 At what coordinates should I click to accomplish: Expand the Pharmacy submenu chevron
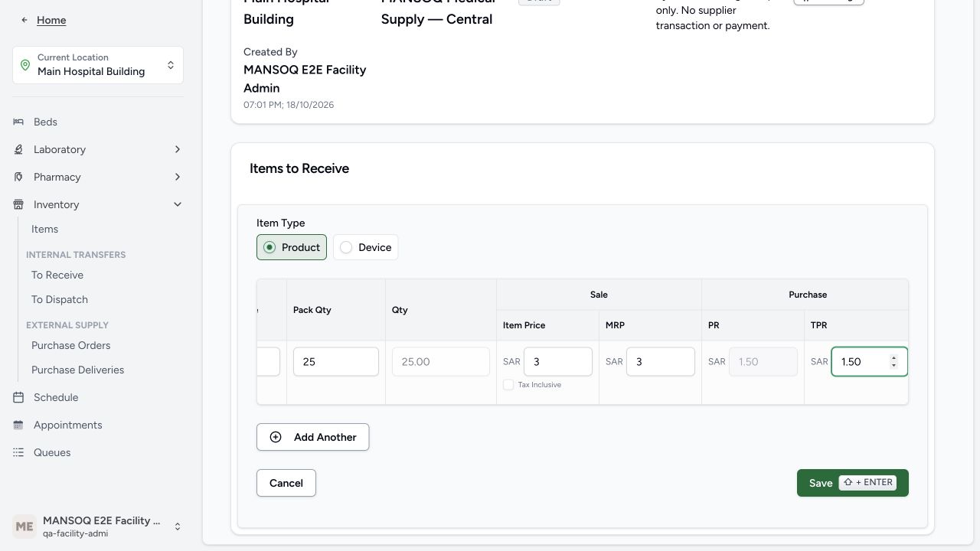(178, 177)
